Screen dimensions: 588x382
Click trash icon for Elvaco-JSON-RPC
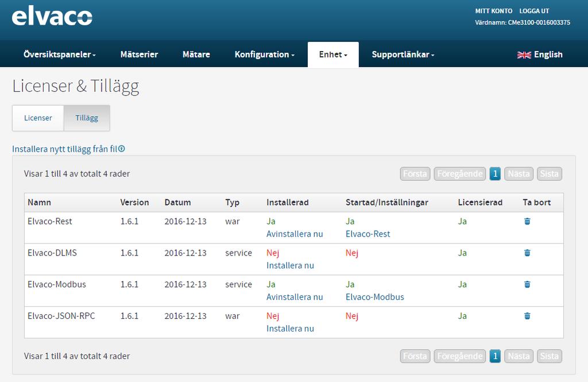(x=527, y=316)
